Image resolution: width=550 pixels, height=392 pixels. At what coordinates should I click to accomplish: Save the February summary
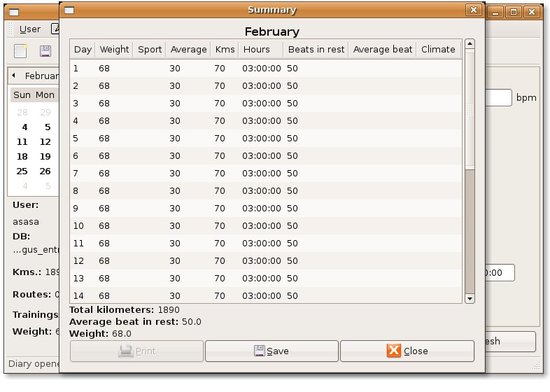[x=272, y=351]
